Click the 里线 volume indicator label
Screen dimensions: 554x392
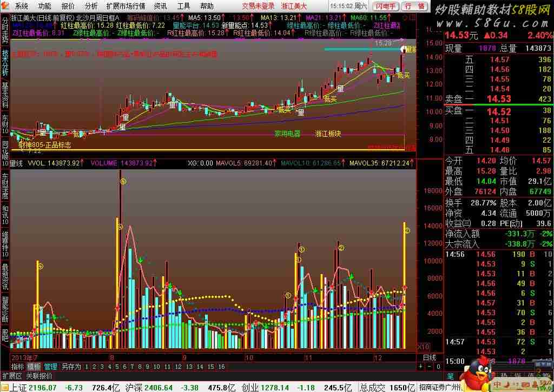16,163
